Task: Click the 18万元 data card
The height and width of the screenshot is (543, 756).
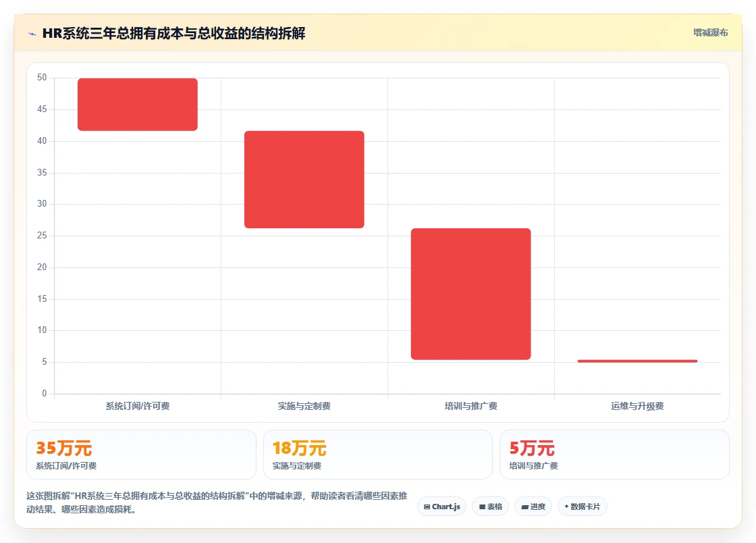Action: 377,455
